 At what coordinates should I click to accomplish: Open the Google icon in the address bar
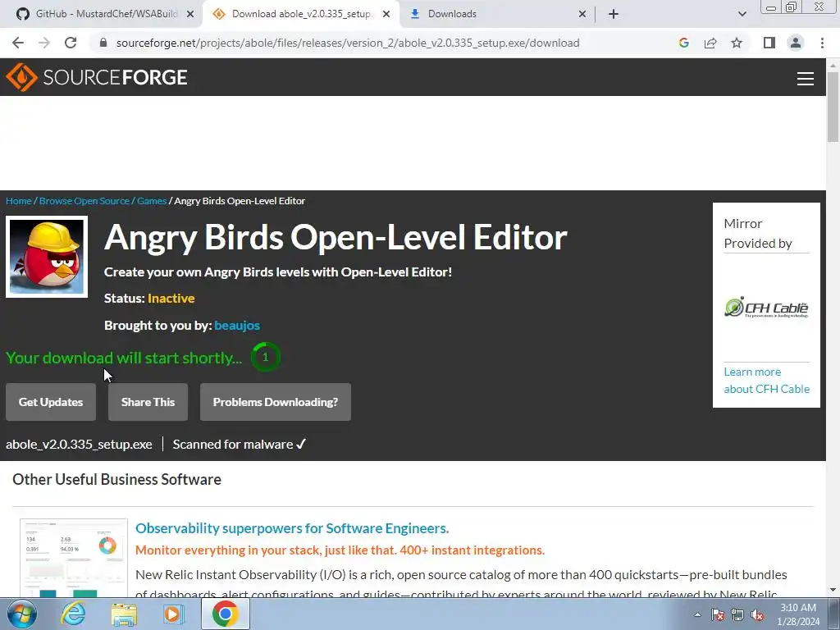pos(683,43)
